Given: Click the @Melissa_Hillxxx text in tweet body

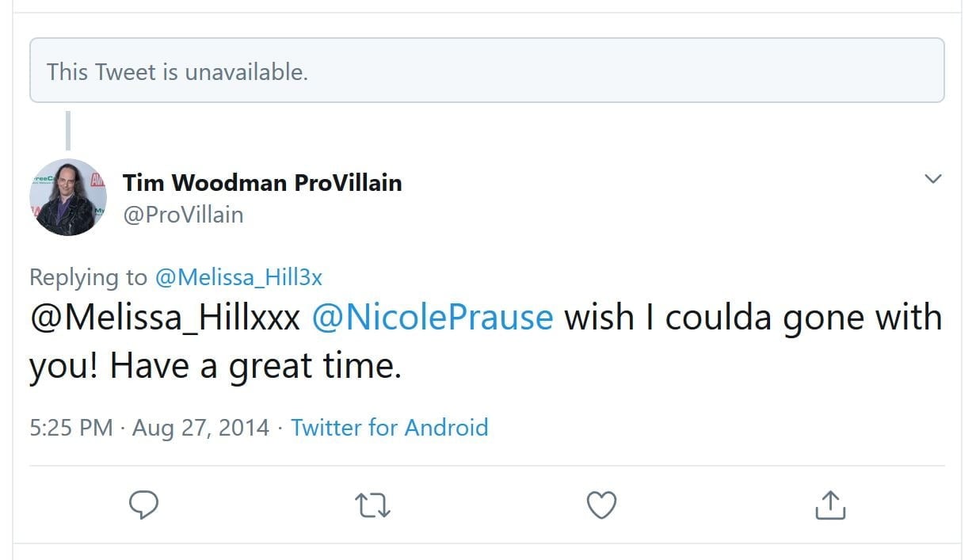Looking at the screenshot, I should [165, 317].
